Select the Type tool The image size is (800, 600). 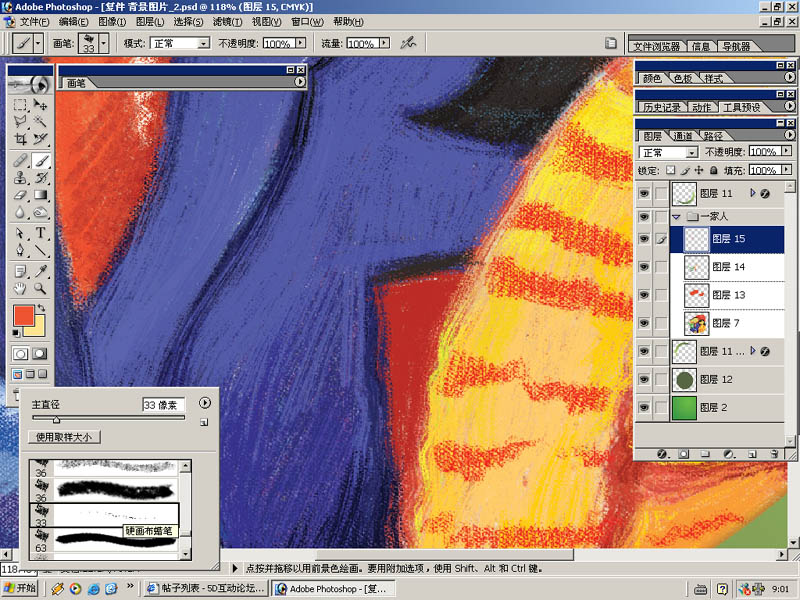coord(40,233)
